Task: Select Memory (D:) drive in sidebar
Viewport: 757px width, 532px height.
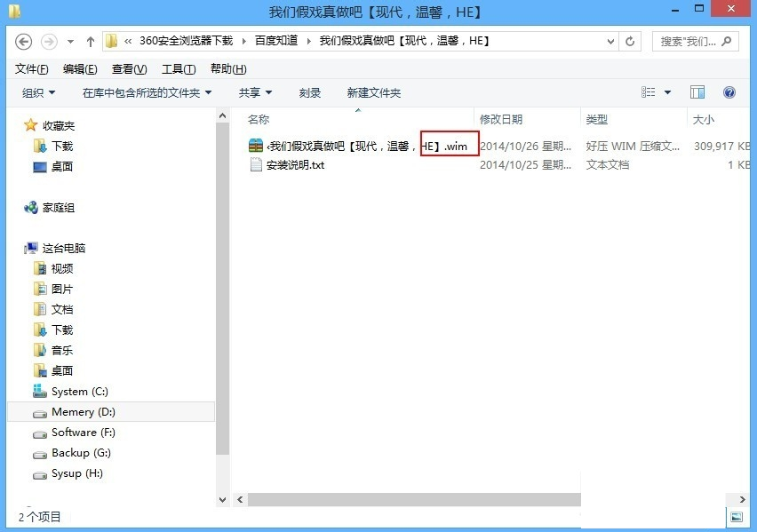Action: [x=84, y=412]
